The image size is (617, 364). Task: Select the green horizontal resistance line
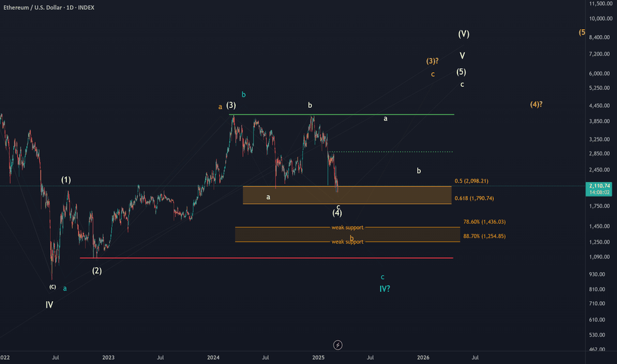pyautogui.click(x=342, y=114)
